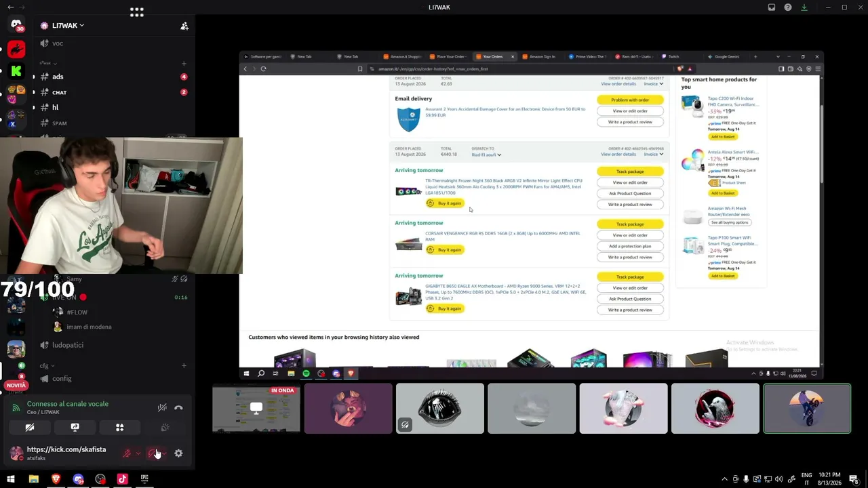Disconnect from the voice channel
Image resolution: width=868 pixels, height=488 pixels.
(x=178, y=408)
